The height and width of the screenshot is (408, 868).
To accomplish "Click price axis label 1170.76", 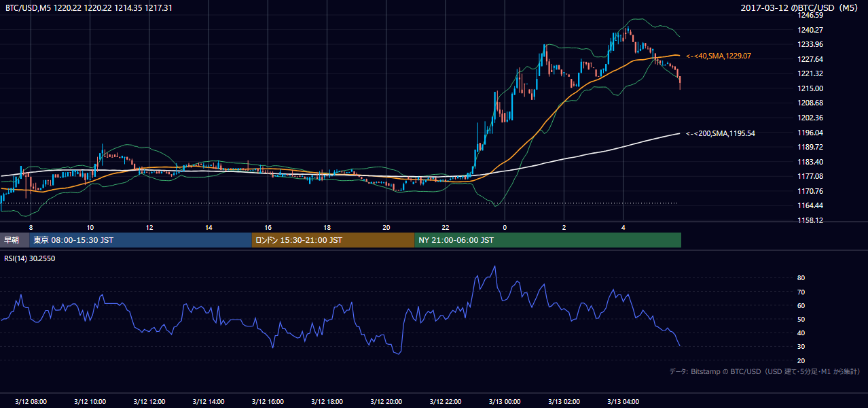I will [x=810, y=191].
